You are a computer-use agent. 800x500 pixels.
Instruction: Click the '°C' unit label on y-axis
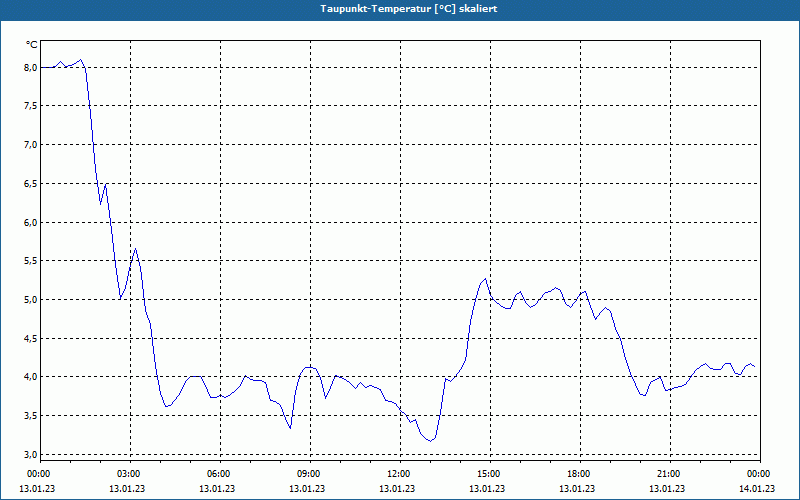pyautogui.click(x=32, y=45)
